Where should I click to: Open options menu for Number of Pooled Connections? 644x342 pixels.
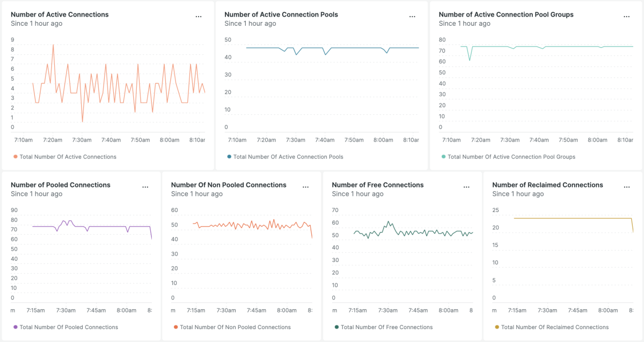[x=145, y=187]
